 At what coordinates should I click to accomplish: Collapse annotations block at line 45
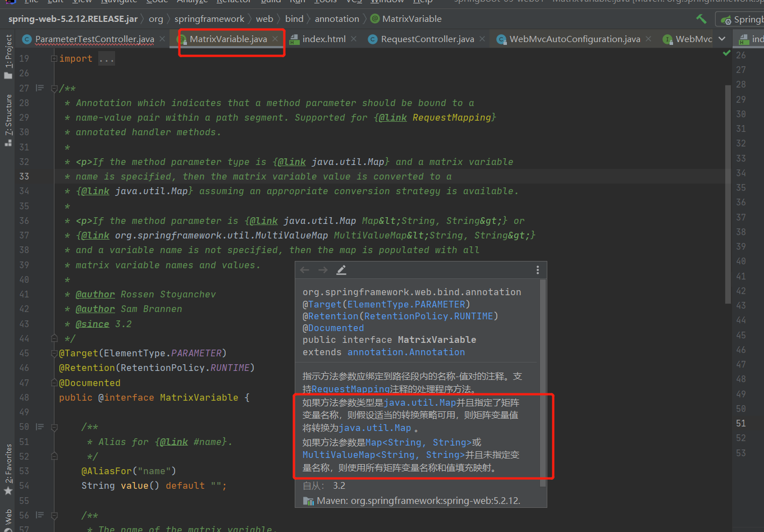54,353
